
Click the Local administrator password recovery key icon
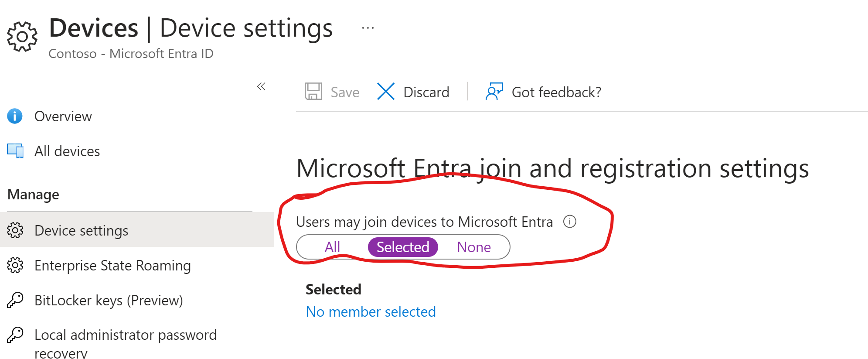[15, 335]
